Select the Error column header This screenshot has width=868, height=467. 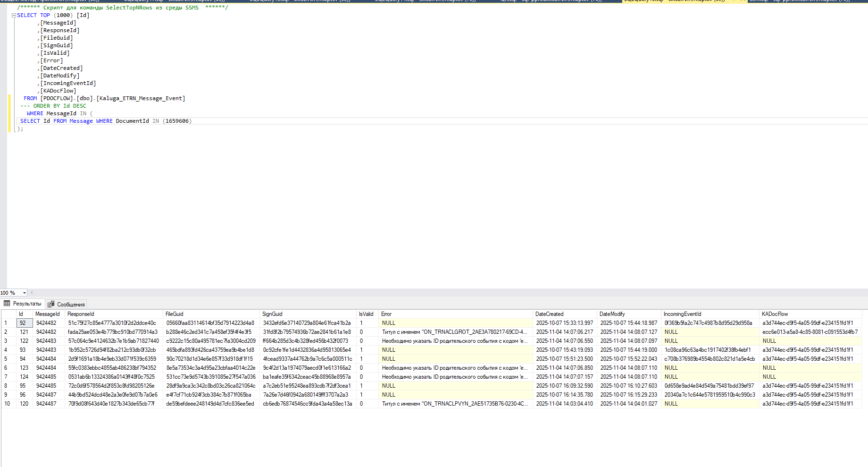coord(456,314)
